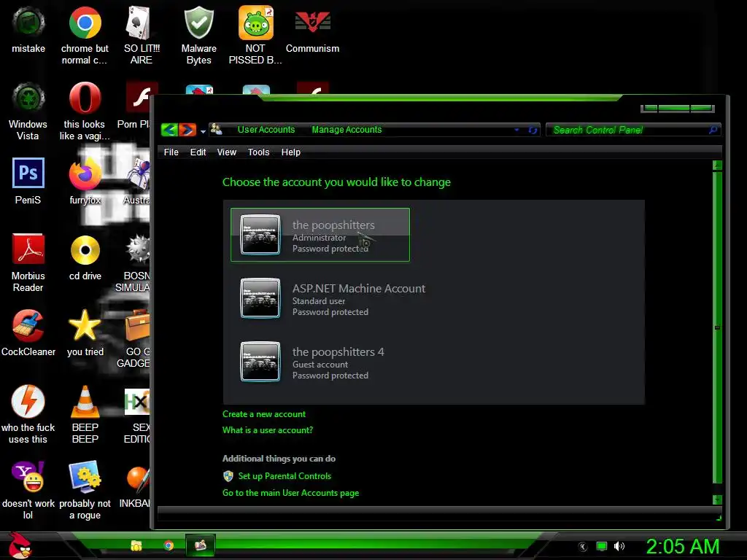Click the Back arrow in User Accounts window
The width and height of the screenshot is (747, 560).
[169, 130]
